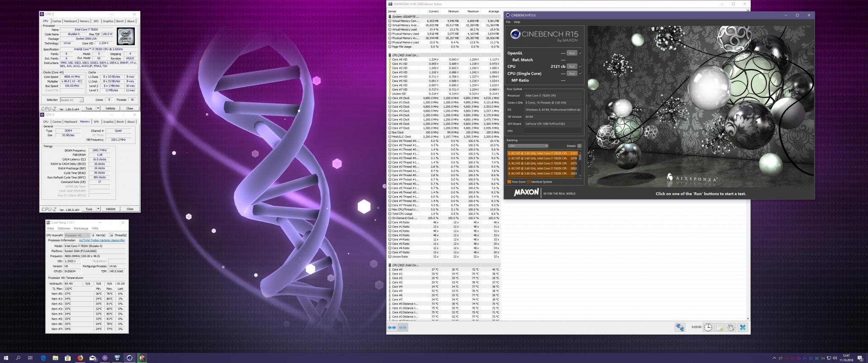This screenshot has width=868, height=363.
Task: Open Intel driver updates link in Core Temp
Action: click(102, 240)
